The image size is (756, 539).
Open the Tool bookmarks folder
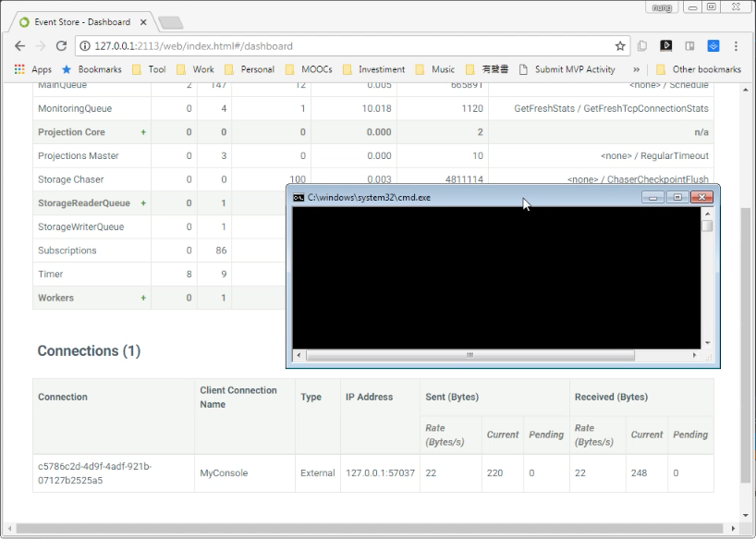pos(149,69)
